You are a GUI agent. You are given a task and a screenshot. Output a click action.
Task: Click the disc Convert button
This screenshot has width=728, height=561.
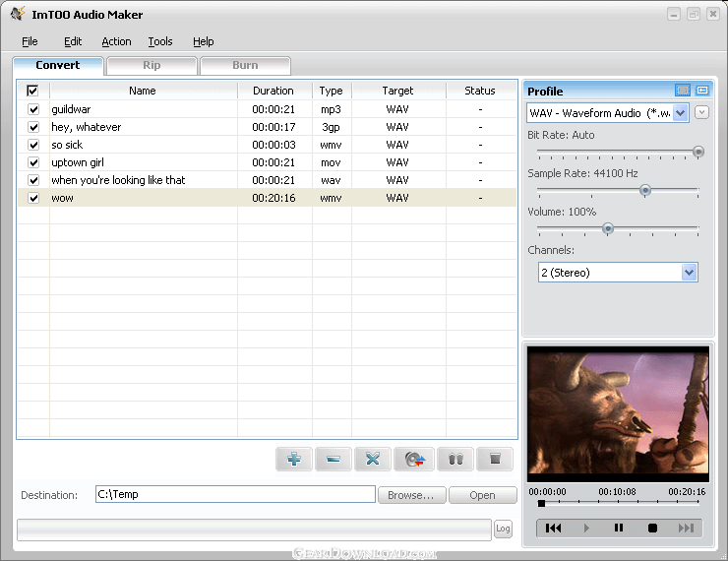[413, 460]
